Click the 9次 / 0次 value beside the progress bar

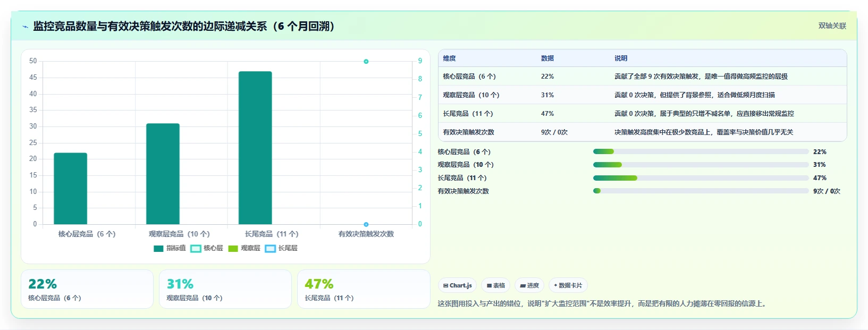click(827, 191)
